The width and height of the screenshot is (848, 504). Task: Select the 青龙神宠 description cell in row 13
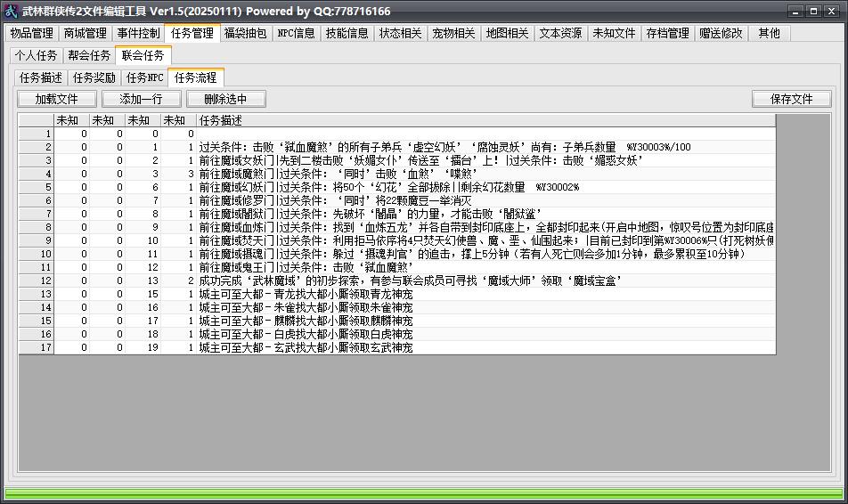click(x=485, y=294)
